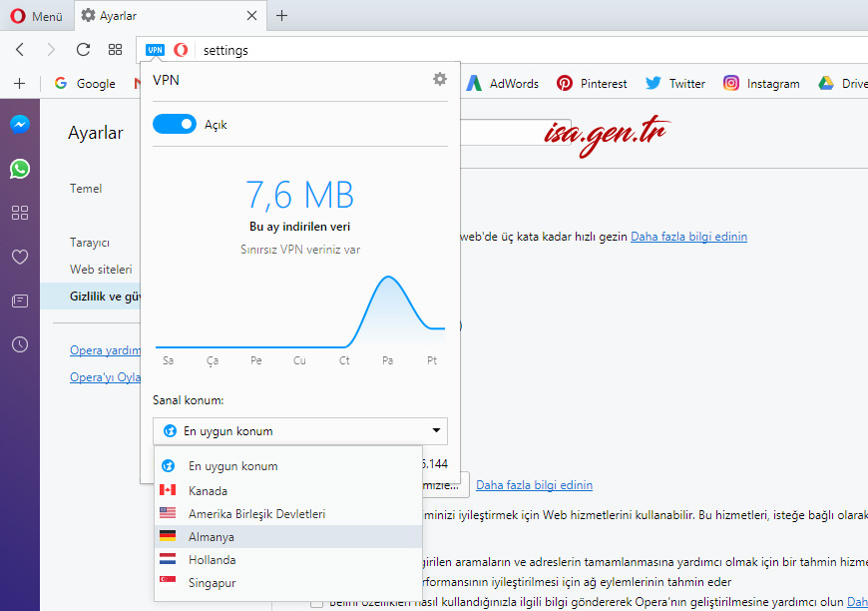Click the Opera logo in address bar
The height and width of the screenshot is (611, 868).
coord(181,50)
